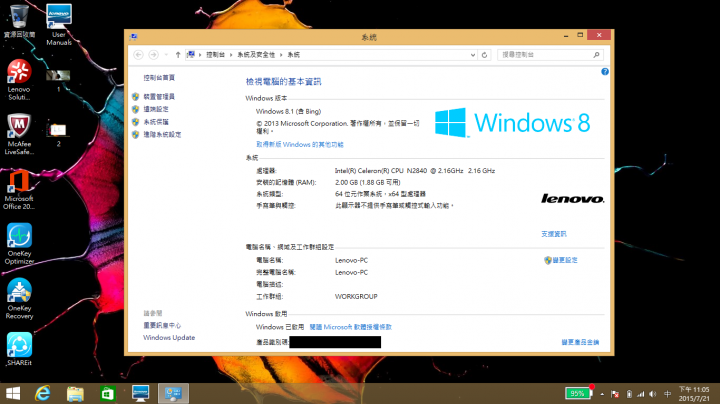
Task: Click the power battery tray icon
Action: click(629, 394)
